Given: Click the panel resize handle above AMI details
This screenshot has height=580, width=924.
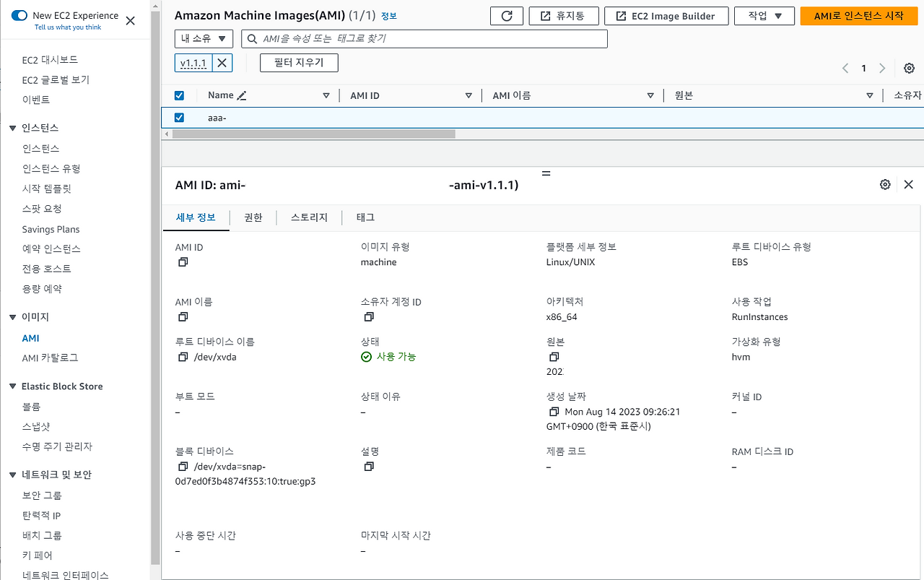Looking at the screenshot, I should coord(546,173).
